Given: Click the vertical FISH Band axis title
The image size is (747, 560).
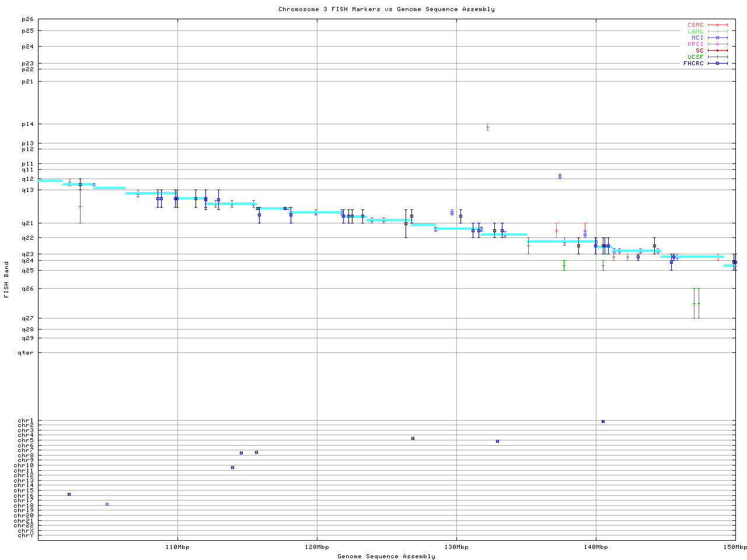Looking at the screenshot, I should (x=7, y=279).
